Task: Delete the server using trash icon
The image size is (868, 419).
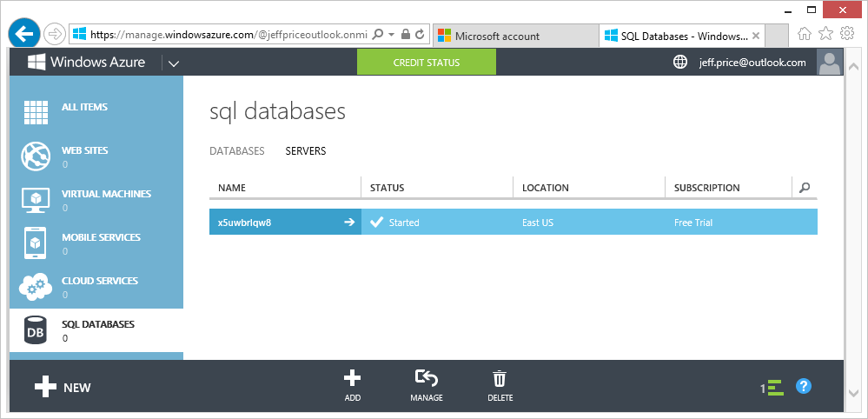Action: coord(500,379)
